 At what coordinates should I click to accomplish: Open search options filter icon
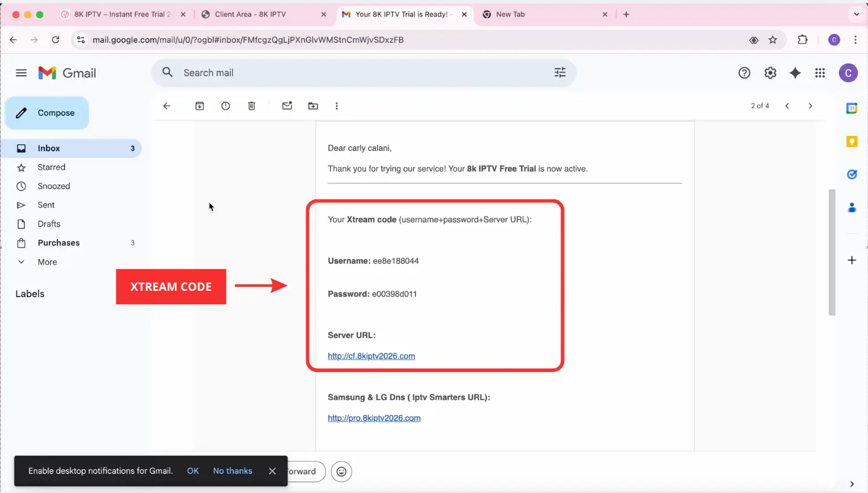[x=560, y=72]
